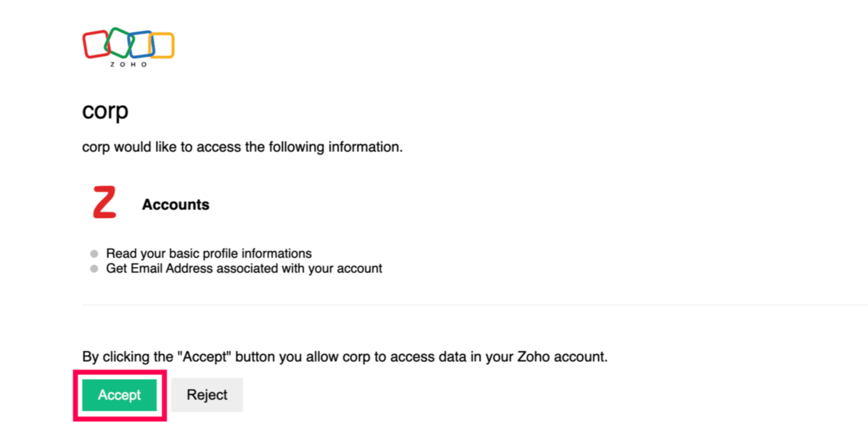Select the Accounts heading
The image size is (868, 440).
pyautogui.click(x=176, y=204)
